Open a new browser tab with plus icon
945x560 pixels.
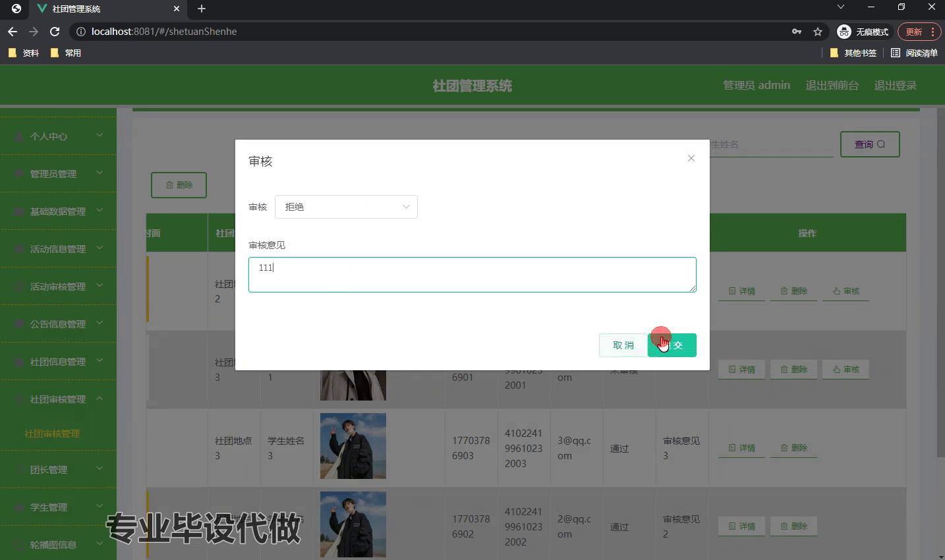click(202, 9)
